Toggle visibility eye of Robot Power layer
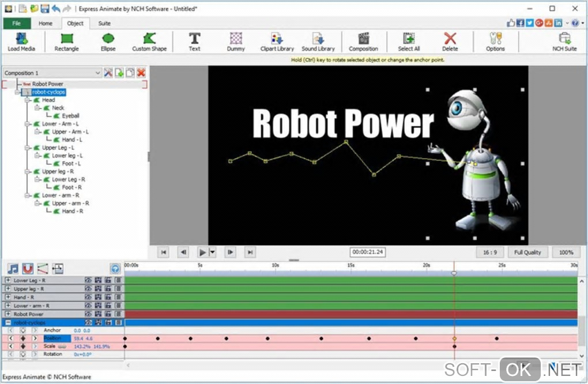 pos(88,314)
